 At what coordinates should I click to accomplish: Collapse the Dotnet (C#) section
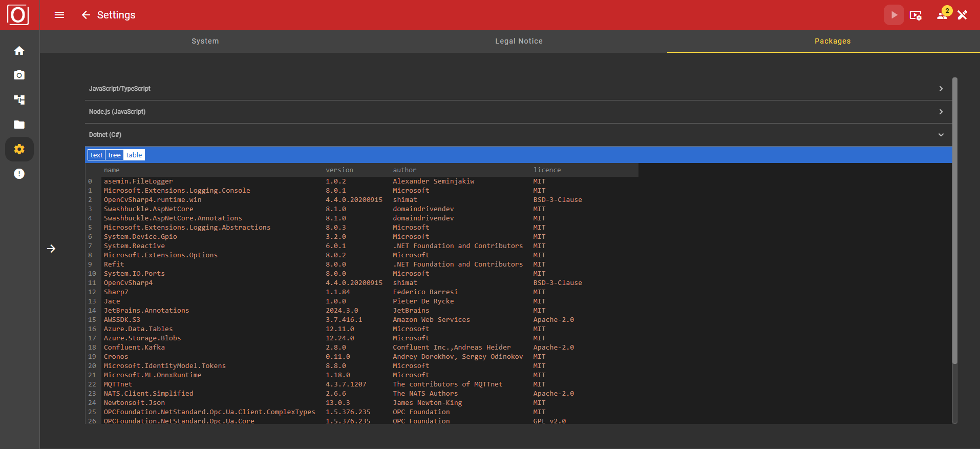[x=518, y=135]
